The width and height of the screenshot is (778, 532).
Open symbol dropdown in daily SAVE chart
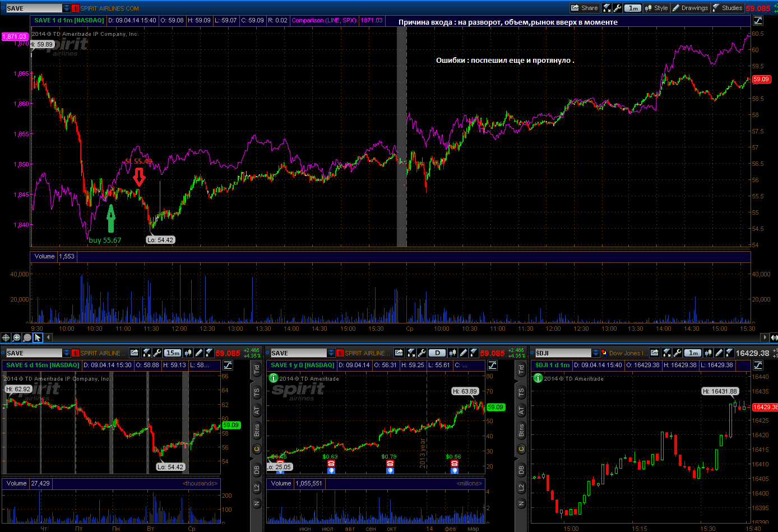(x=331, y=353)
